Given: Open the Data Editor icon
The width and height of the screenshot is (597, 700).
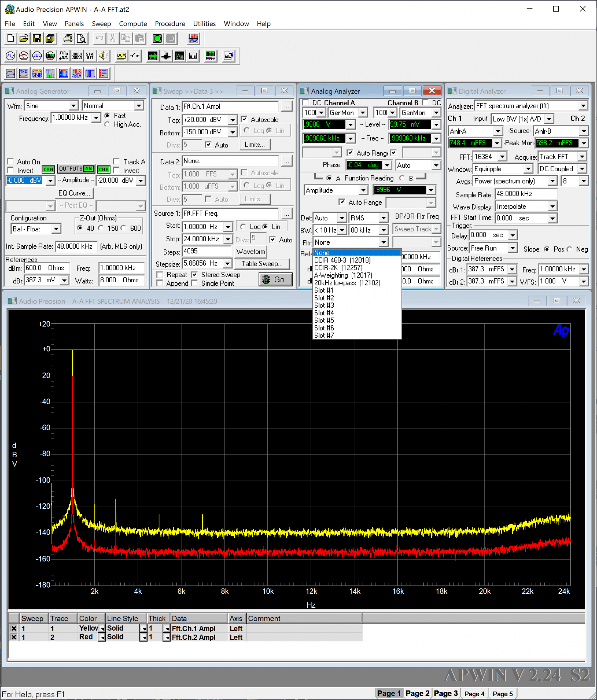Looking at the screenshot, I should [x=193, y=56].
